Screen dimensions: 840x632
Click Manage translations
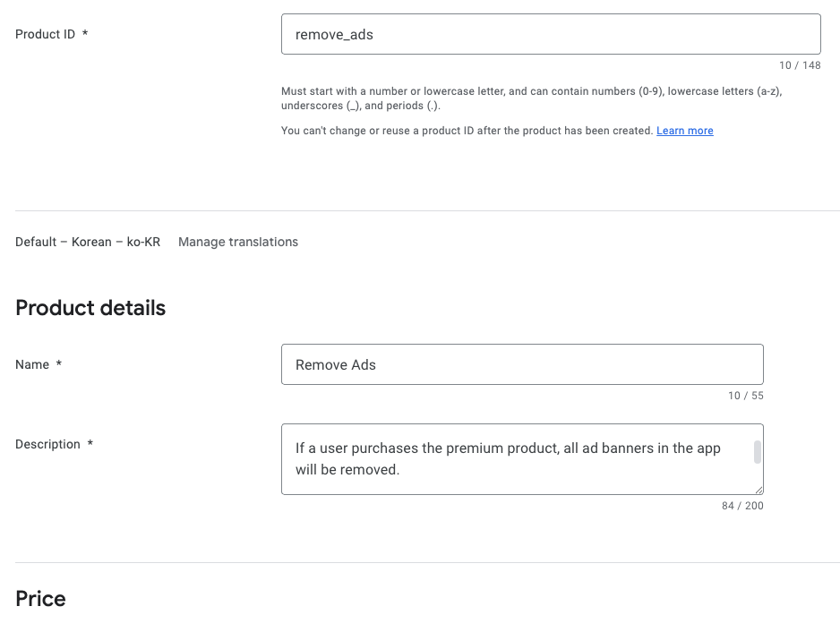pyautogui.click(x=238, y=242)
